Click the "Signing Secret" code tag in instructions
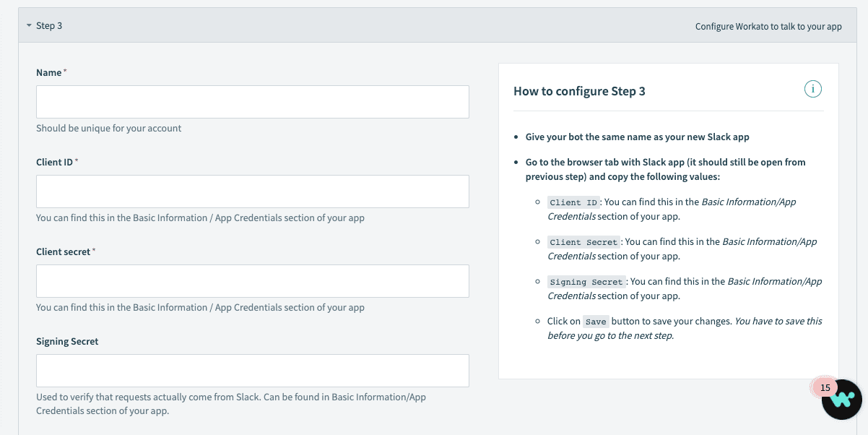Viewport: 868px width, 435px height. point(586,282)
